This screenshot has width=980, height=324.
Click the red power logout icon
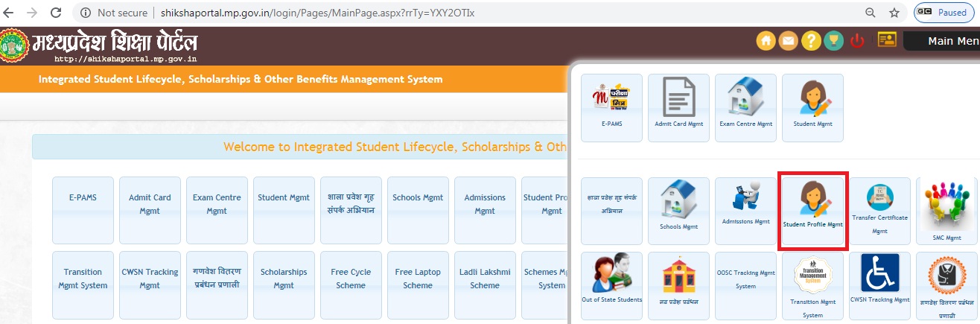(x=857, y=41)
